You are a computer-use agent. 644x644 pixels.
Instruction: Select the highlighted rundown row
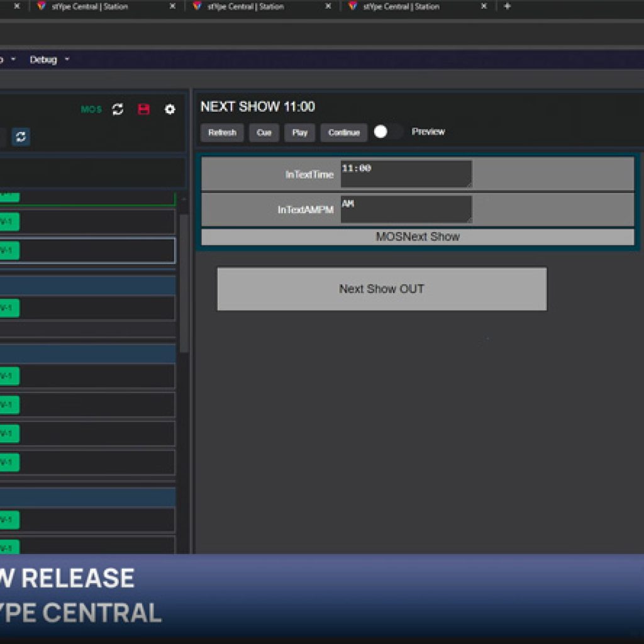(87, 250)
